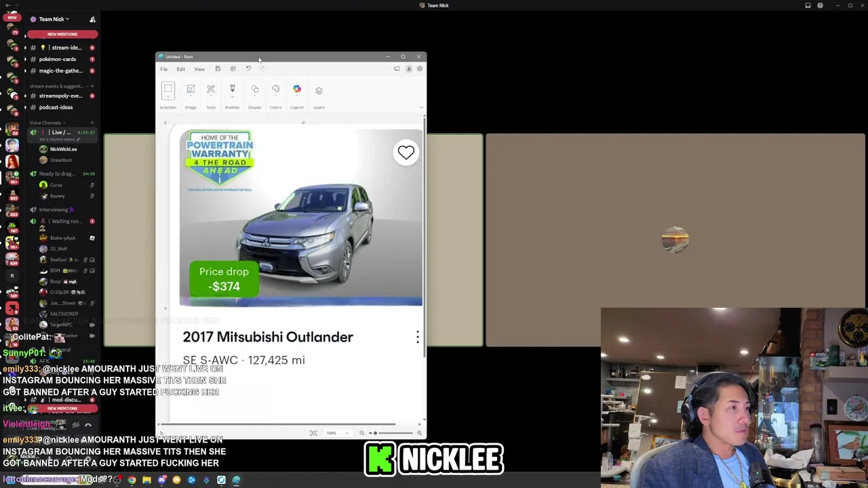Open File Explorer from the taskbar
Viewport: 868px width, 488px height.
tap(146, 480)
